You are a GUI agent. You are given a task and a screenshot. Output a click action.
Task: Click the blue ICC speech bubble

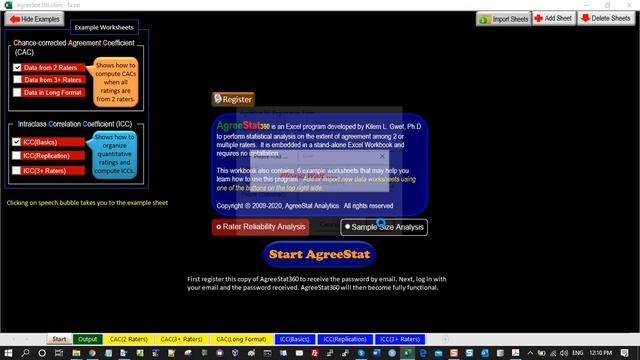(114, 154)
